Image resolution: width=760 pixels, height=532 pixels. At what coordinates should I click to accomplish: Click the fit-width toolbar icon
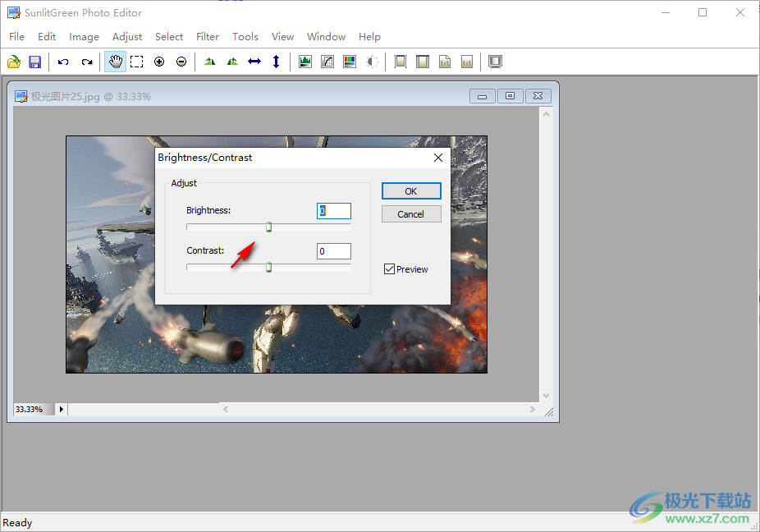401,62
